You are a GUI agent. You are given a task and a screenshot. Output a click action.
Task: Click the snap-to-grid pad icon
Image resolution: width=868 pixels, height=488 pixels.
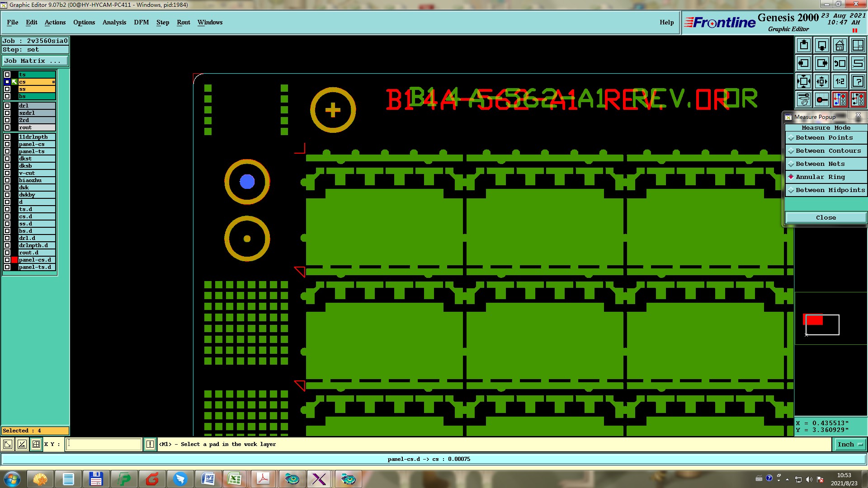(821, 99)
